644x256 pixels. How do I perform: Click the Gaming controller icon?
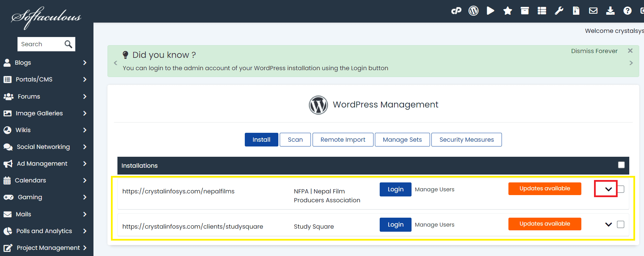8,197
